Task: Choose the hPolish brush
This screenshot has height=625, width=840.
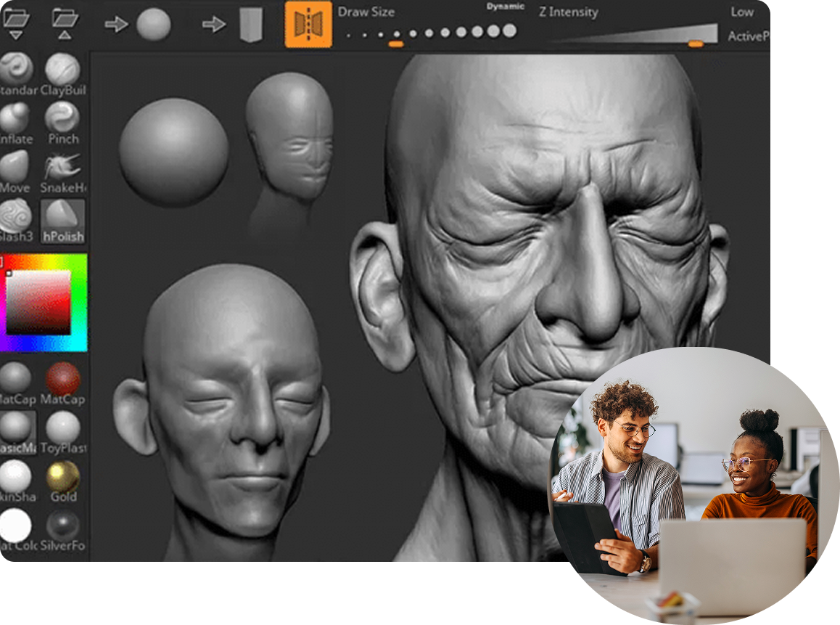Action: [63, 216]
